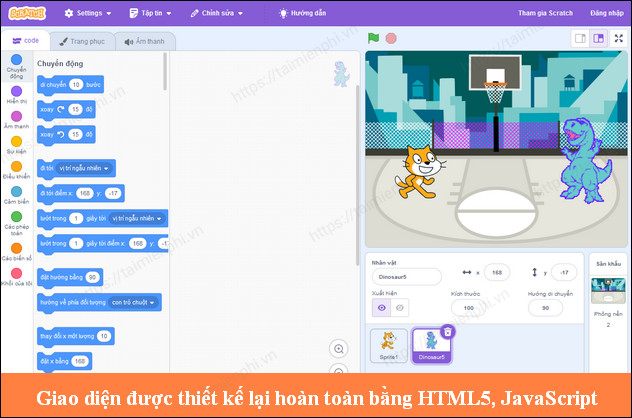Select the stage backdrop thumbnail
The height and width of the screenshot is (418, 632).
pos(608,290)
